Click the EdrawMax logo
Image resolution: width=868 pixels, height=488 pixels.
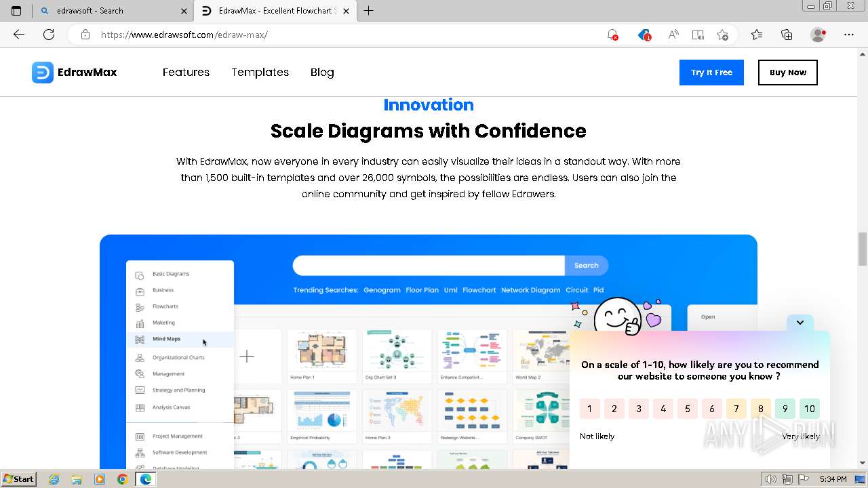point(75,73)
